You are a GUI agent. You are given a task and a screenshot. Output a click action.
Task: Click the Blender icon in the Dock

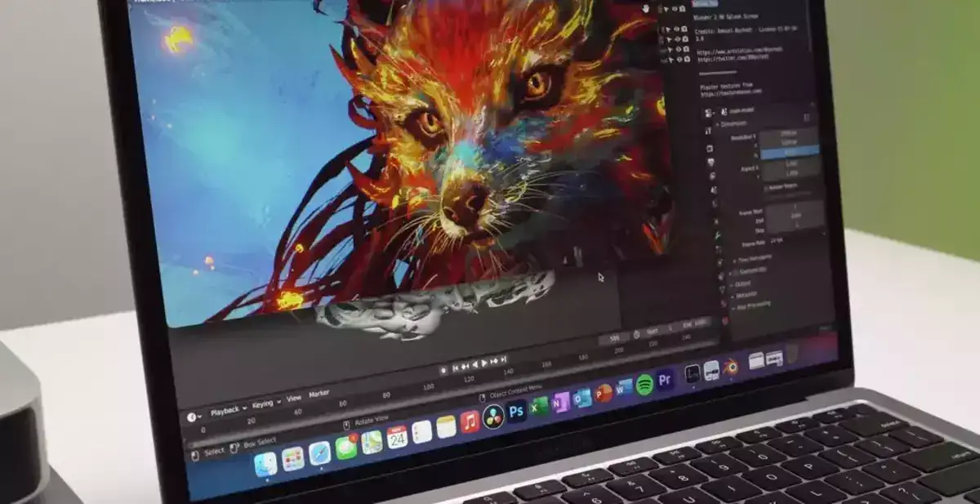[731, 366]
